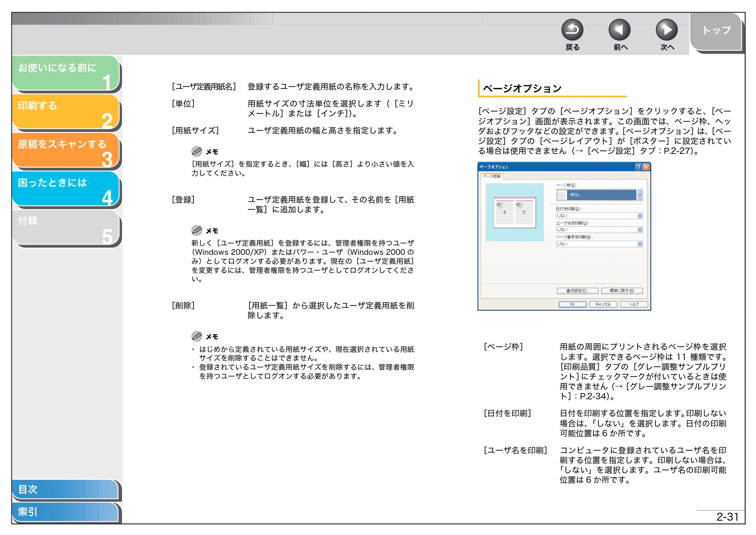
Task: Click the 戻る (back) round arrow icon
Action: click(x=572, y=30)
